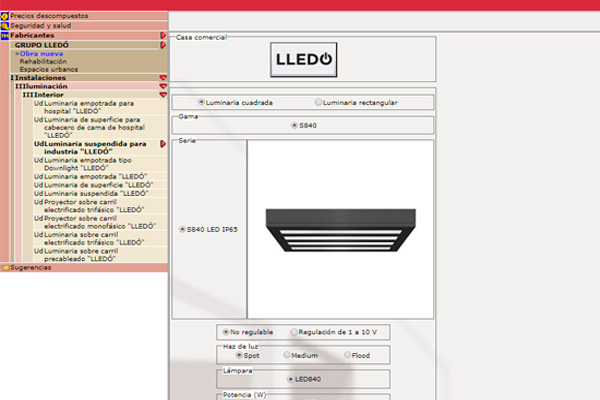Open Luminaria empotrada tipo Downlight "LLEDÓ"
The width and height of the screenshot is (600, 400).
tap(88, 164)
